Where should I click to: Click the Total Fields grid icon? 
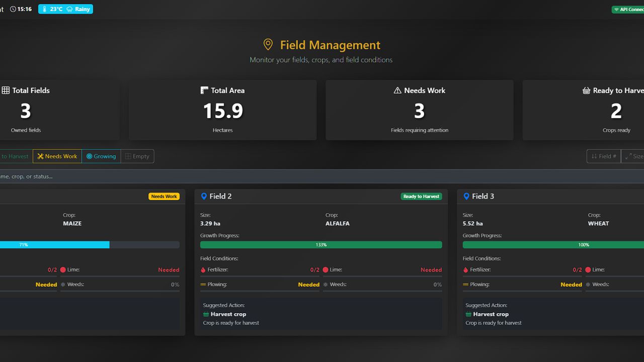point(6,90)
